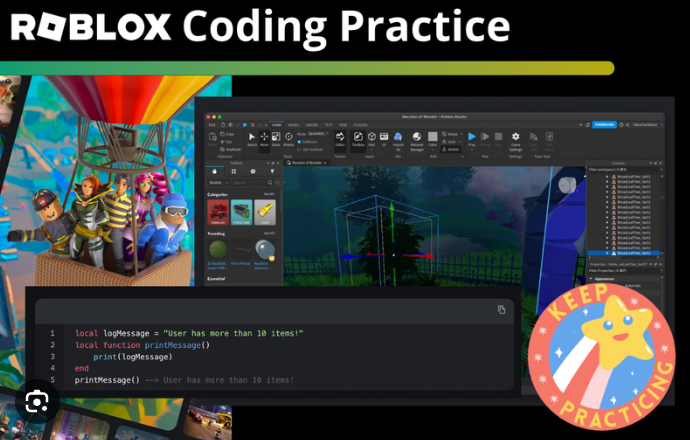
Task: Click the Farm Fence asset name link
Action: tap(241, 264)
